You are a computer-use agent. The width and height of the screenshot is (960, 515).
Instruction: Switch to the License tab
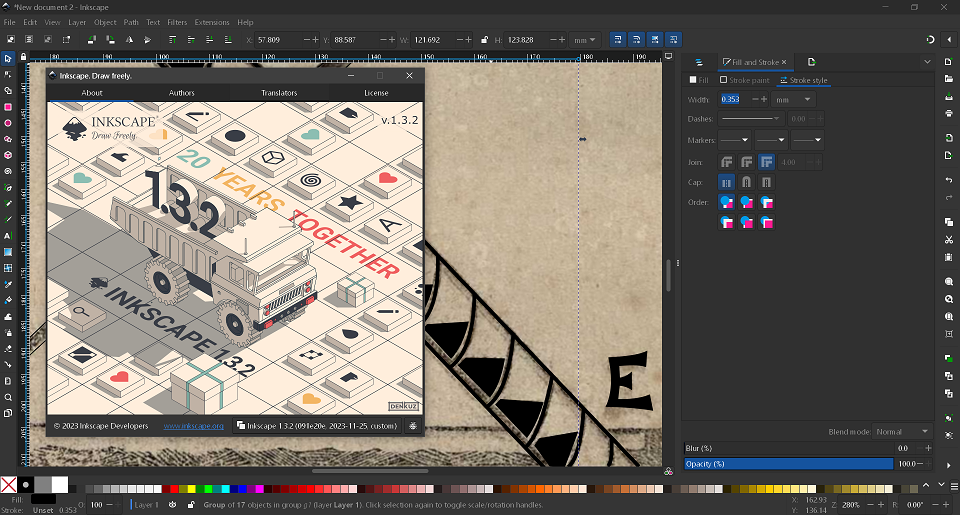coord(377,93)
